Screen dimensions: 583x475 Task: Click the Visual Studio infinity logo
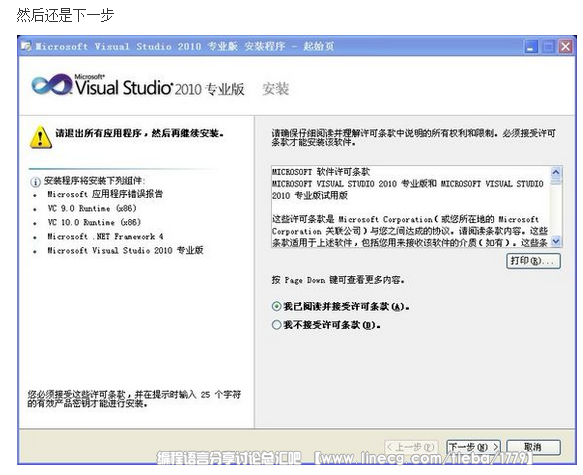coord(51,84)
